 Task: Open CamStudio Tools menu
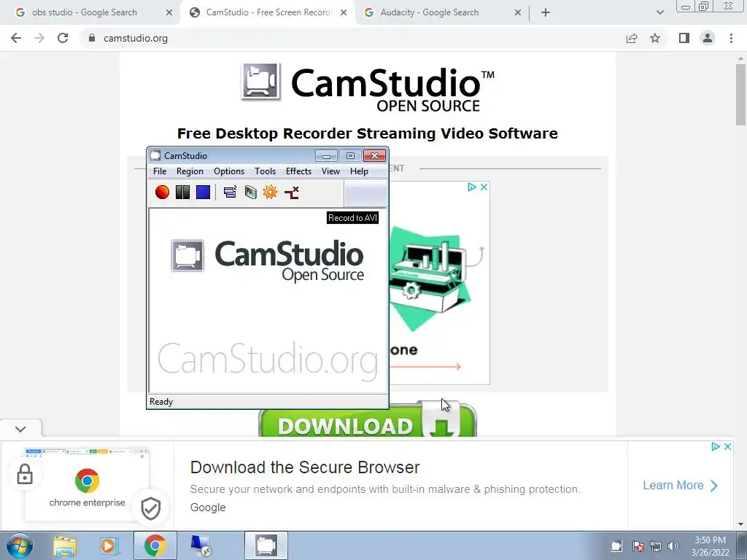click(x=265, y=171)
